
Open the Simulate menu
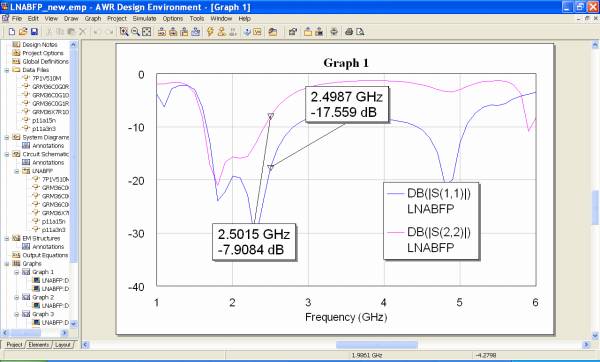(x=144, y=18)
